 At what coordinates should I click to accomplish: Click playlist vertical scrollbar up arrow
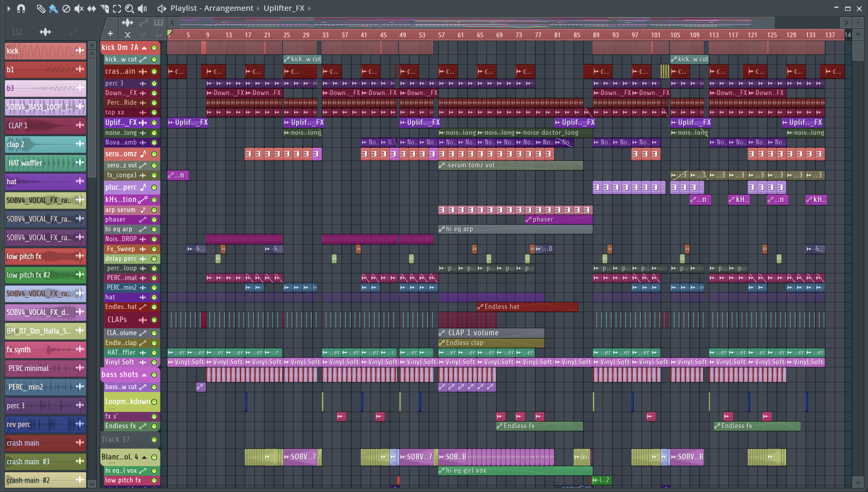pos(858,34)
